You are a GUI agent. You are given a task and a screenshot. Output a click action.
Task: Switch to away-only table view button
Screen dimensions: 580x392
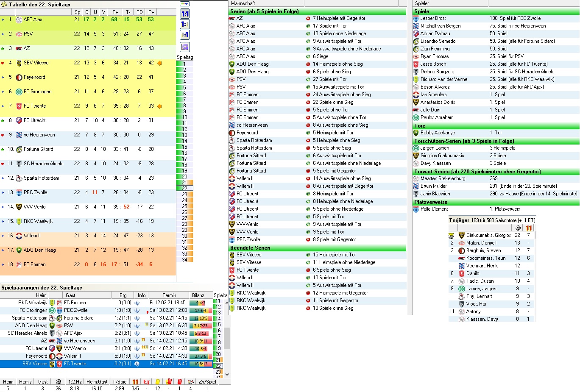point(185,35)
